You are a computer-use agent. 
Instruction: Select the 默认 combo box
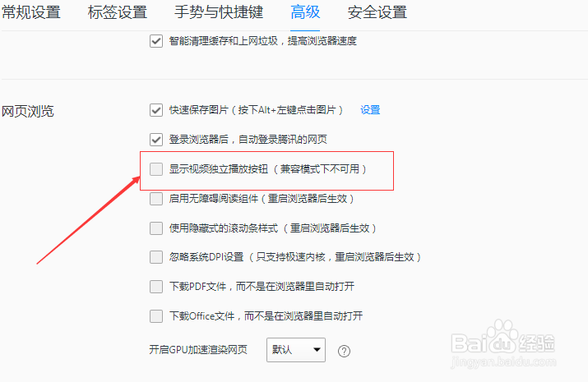(x=296, y=350)
